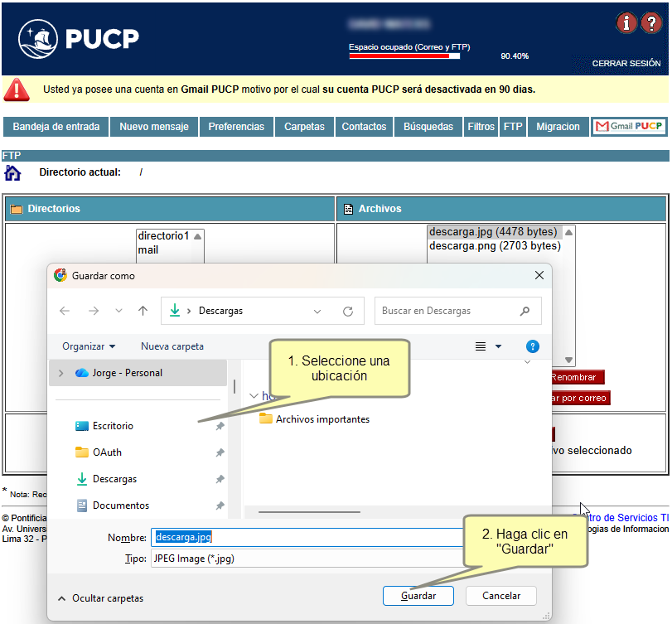Image resolution: width=672 pixels, height=624 pixels.
Task: Click the home icon beside Directorio actual
Action: (12, 172)
